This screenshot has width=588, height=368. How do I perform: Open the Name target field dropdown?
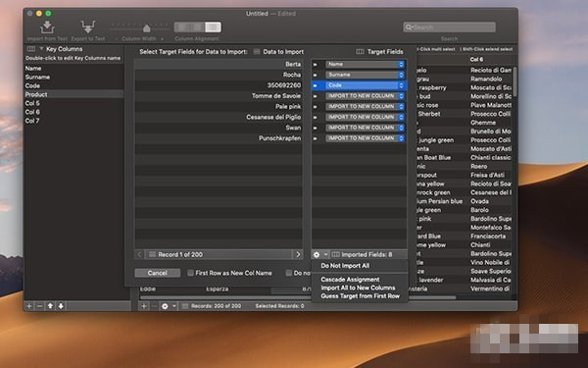tap(365, 64)
